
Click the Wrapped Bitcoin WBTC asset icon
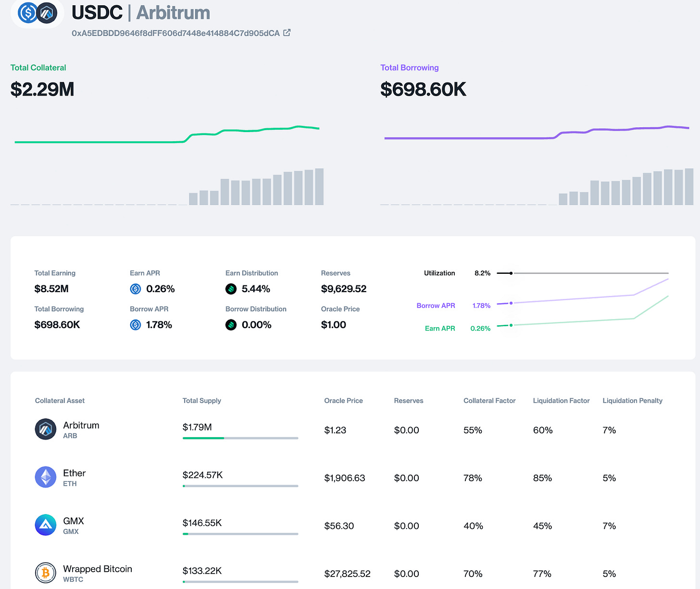(46, 573)
